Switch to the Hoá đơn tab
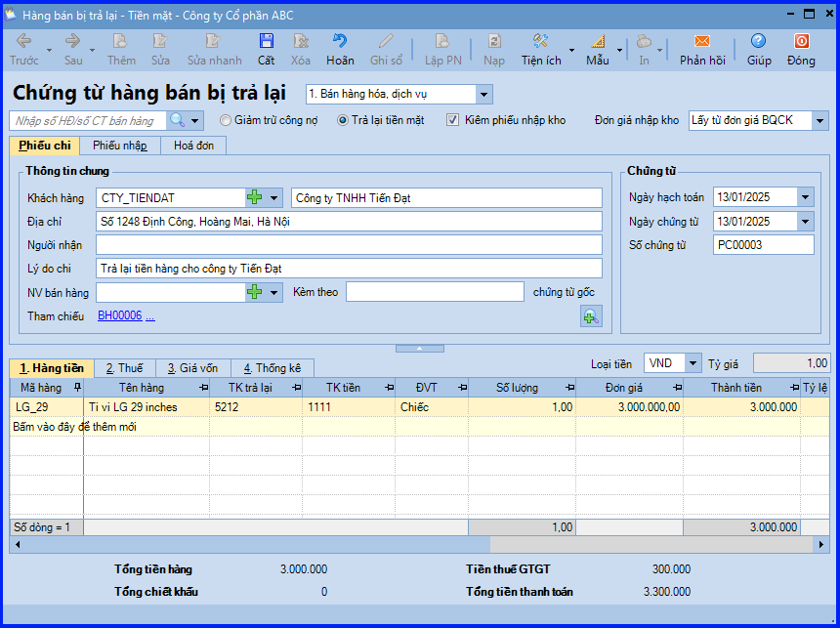Image resolution: width=840 pixels, height=628 pixels. 193,146
